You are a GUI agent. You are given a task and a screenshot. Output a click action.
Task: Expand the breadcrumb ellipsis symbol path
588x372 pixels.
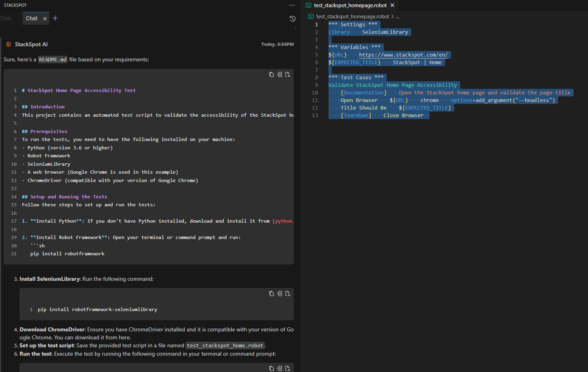click(397, 17)
